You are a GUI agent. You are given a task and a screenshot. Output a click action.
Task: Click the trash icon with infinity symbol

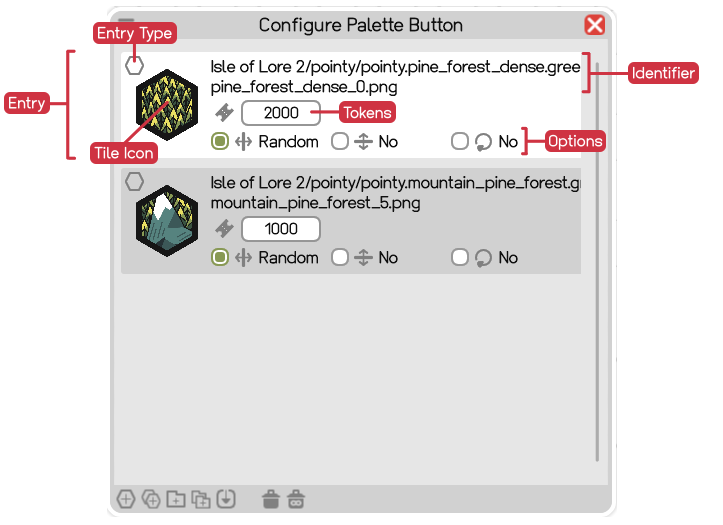tap(296, 499)
